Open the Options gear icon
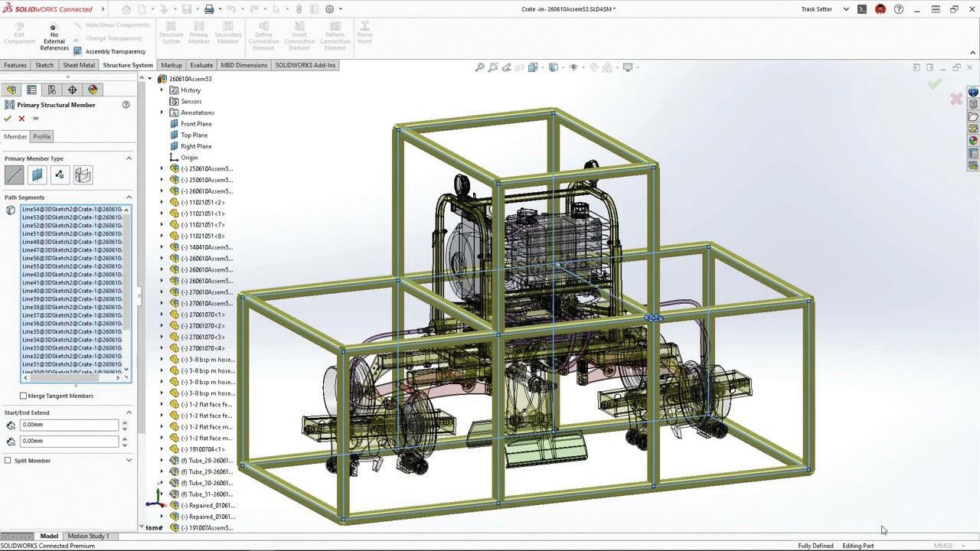 pos(330,9)
